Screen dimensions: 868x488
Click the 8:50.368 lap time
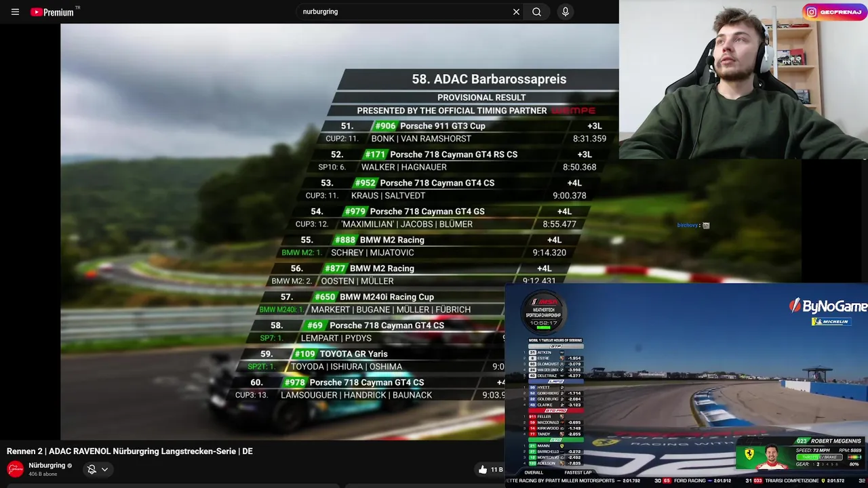[579, 167]
